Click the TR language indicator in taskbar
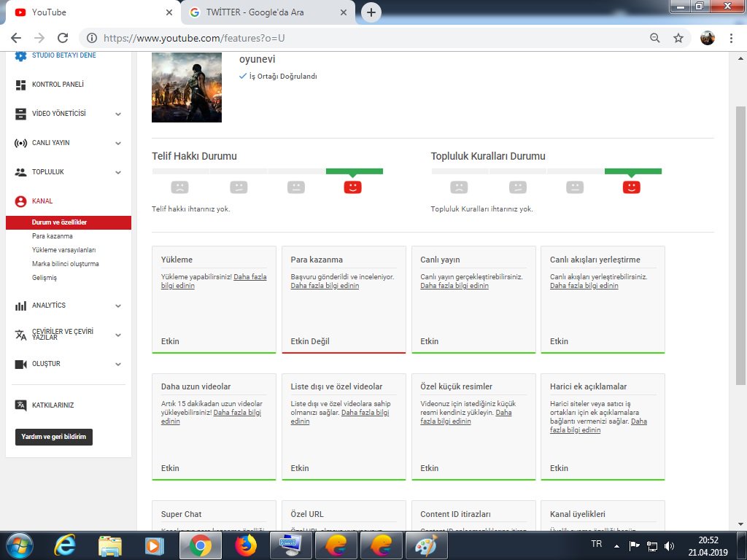The height and width of the screenshot is (560, 747). click(x=597, y=544)
